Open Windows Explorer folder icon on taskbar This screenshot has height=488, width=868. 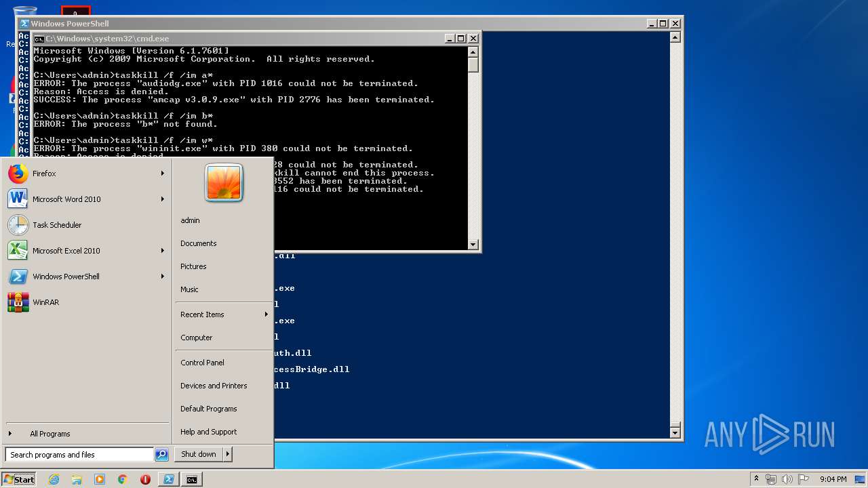point(77,479)
